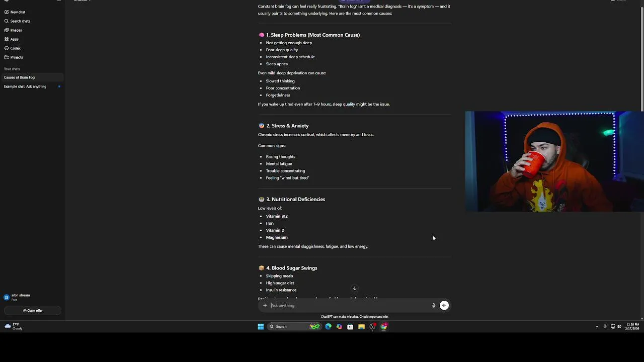Focus the Ask anything input field
The image size is (644, 362).
pos(350,305)
